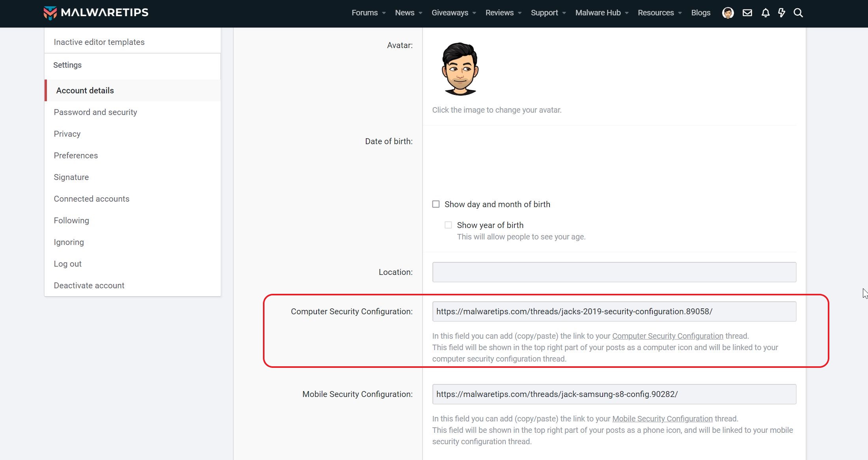Go to Password and security settings
This screenshot has height=460, width=868.
click(x=95, y=112)
